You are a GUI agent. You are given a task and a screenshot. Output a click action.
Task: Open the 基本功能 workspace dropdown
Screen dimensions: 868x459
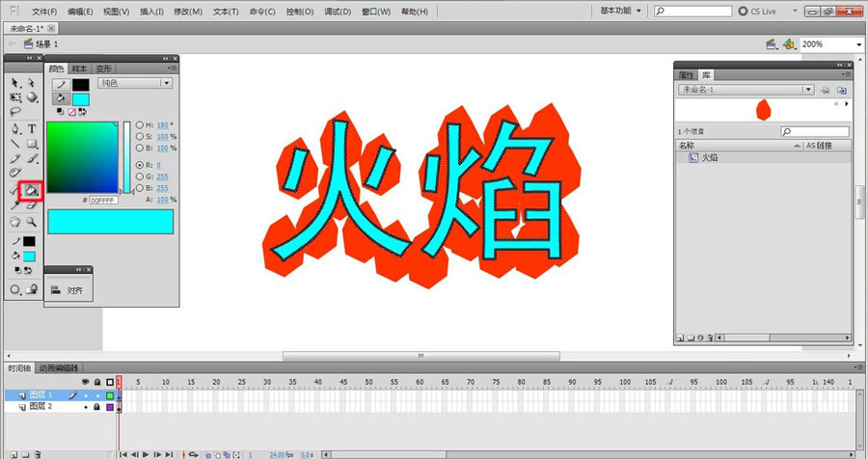tap(620, 11)
